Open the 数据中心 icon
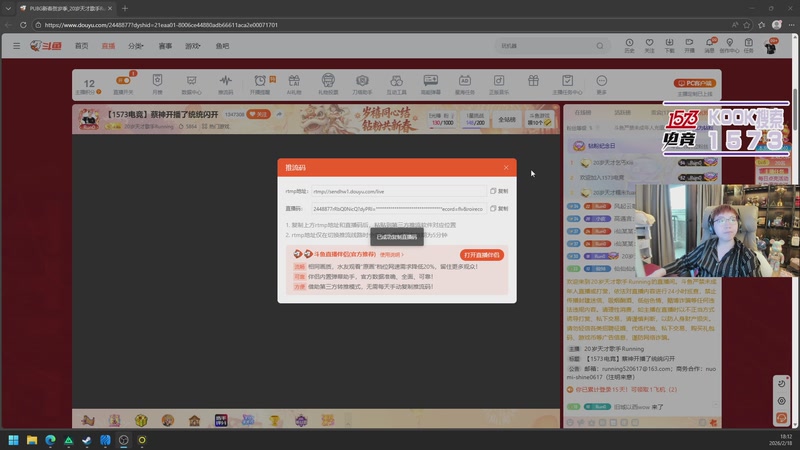The image size is (800, 450). 191,84
